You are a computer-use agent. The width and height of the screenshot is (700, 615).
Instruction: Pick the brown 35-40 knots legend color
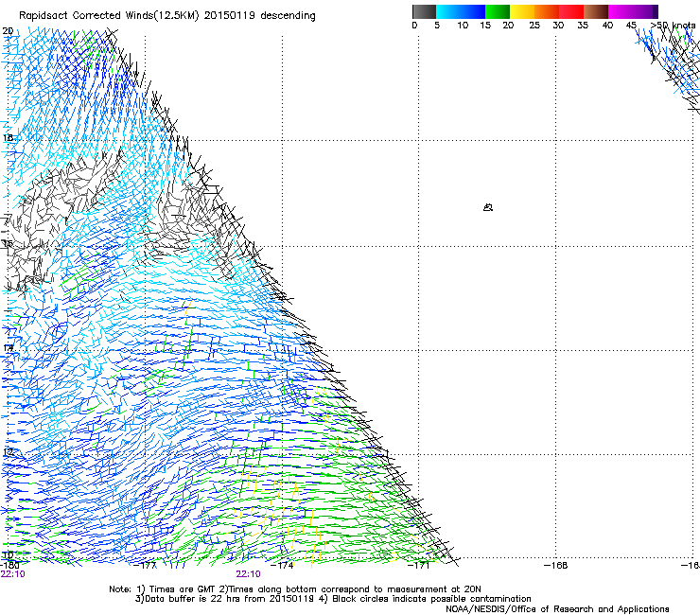coord(596,11)
